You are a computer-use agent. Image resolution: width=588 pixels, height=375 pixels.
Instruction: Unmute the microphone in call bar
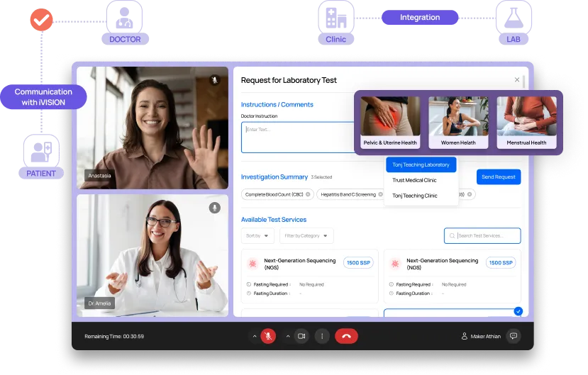[268, 337]
